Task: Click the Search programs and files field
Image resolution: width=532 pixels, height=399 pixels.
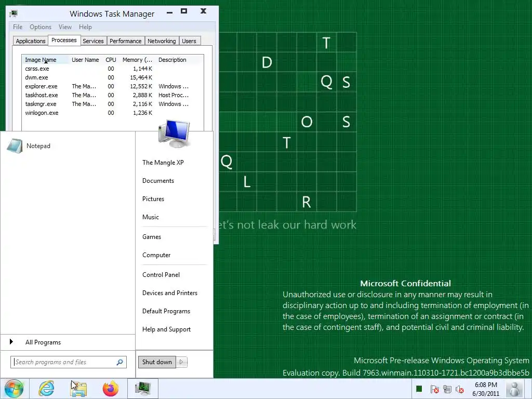Action: click(x=69, y=362)
